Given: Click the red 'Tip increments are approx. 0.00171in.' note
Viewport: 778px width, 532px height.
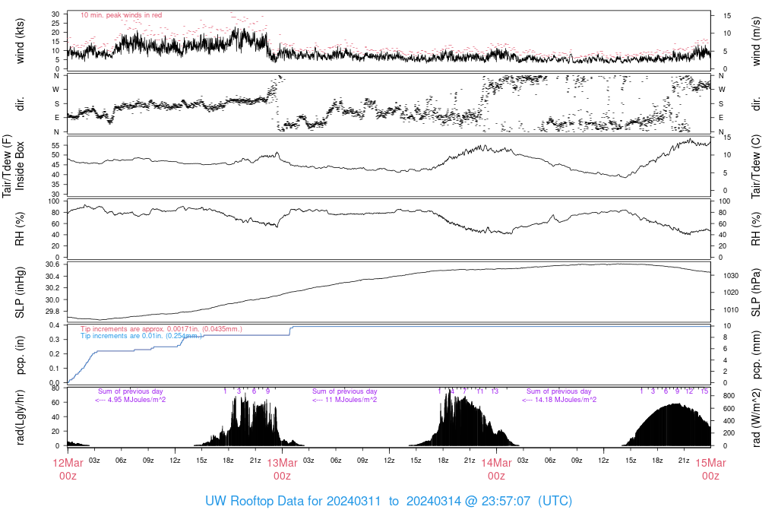Looking at the screenshot, I should (161, 329).
